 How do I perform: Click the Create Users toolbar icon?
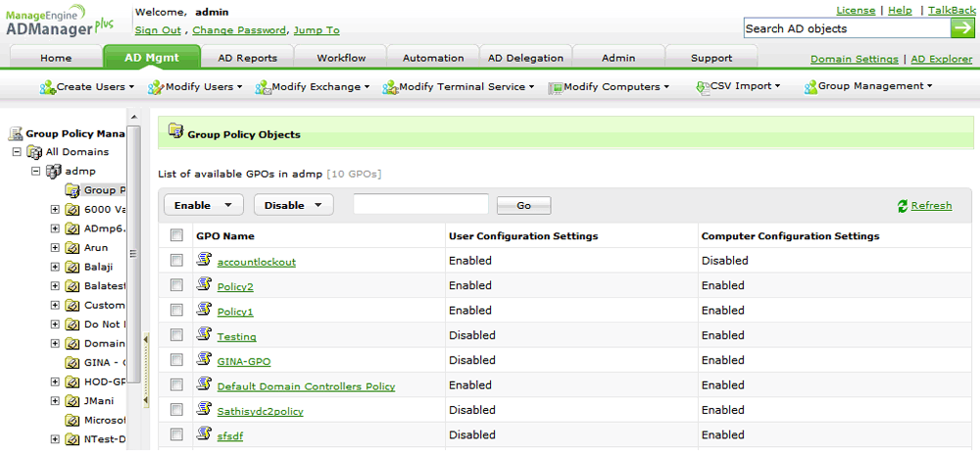[x=47, y=87]
